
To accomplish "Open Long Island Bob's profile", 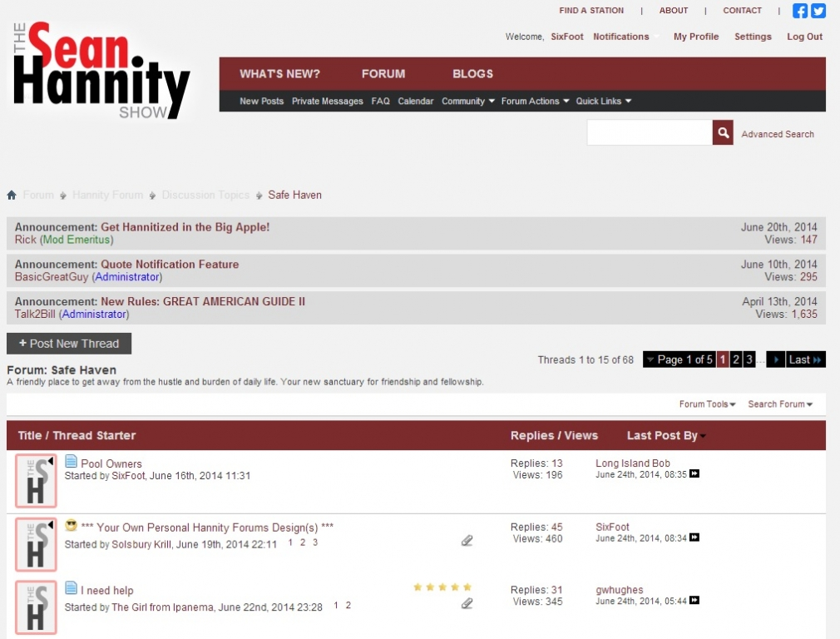I will (x=633, y=463).
